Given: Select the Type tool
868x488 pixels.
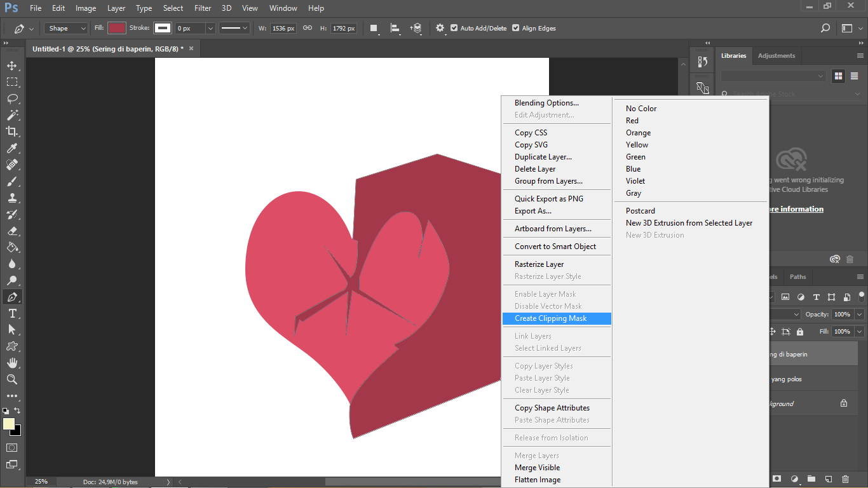Looking at the screenshot, I should pos(11,313).
